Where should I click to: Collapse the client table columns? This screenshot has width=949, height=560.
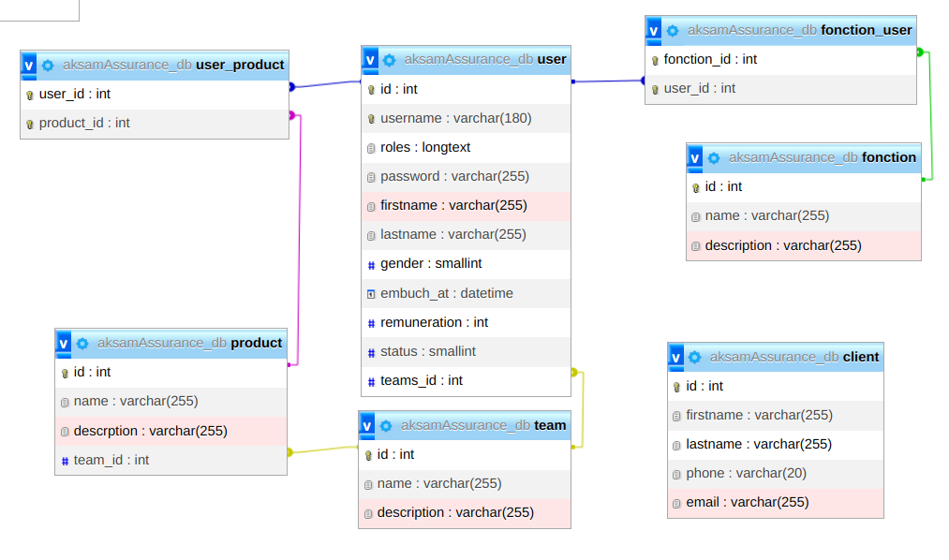675,358
